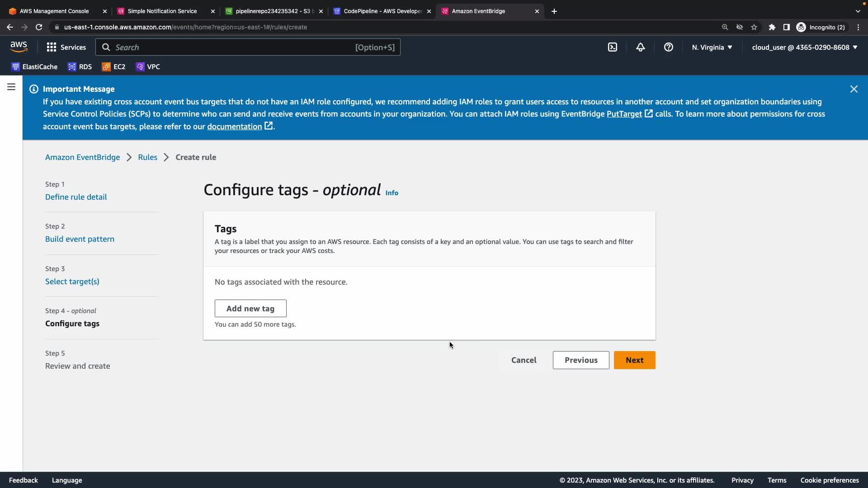868x488 pixels.
Task: Toggle the side navigation hamburger menu
Action: coord(11,87)
